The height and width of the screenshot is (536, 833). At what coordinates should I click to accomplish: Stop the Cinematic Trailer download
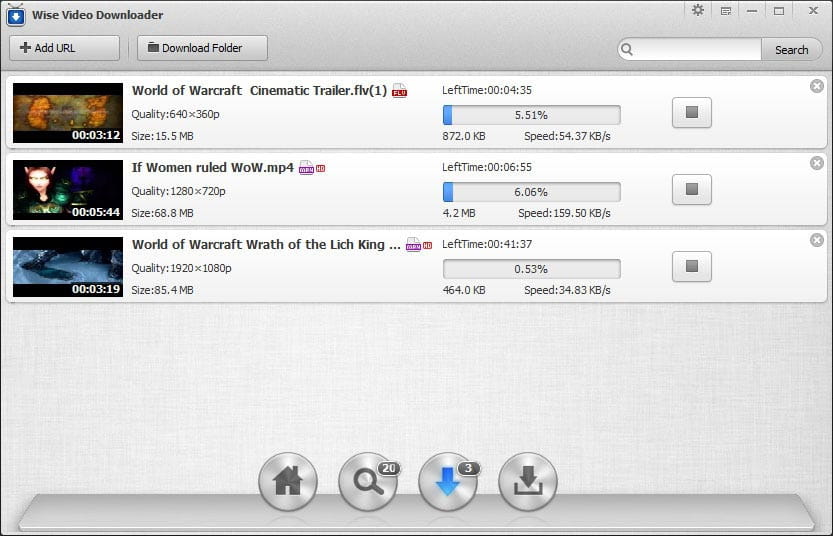coord(691,113)
